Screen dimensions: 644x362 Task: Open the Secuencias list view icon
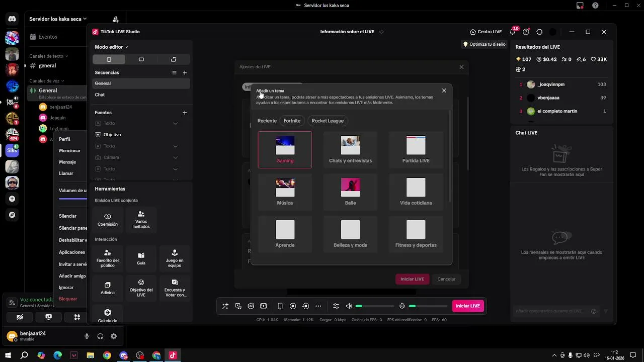[x=174, y=73]
